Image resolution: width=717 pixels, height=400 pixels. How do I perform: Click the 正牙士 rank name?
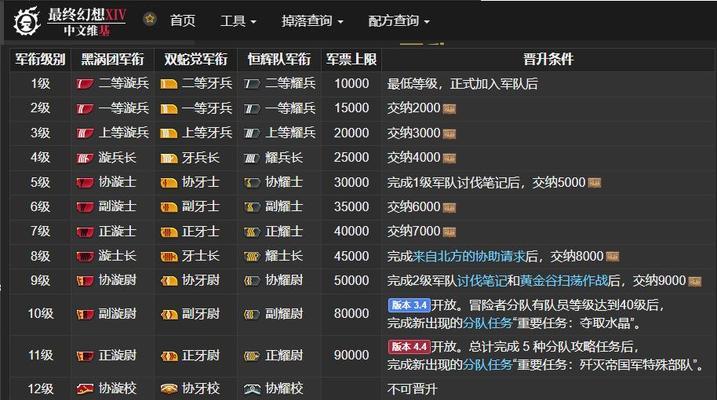[x=200, y=232]
